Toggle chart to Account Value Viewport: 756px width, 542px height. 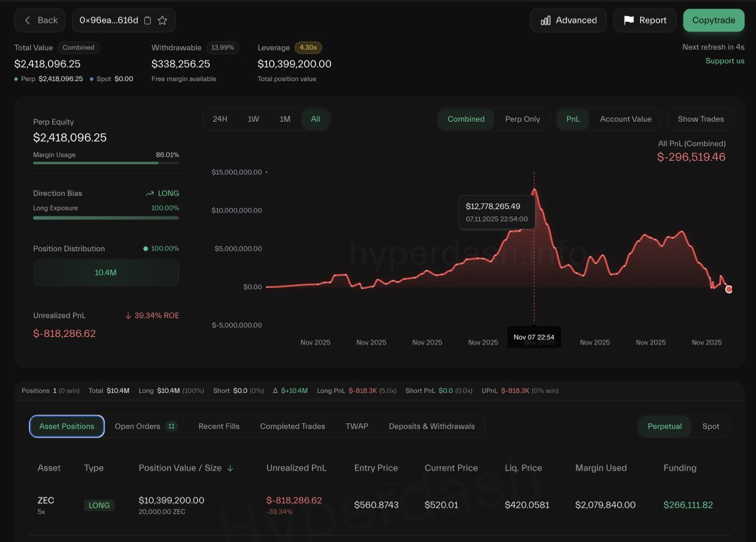[x=625, y=119]
